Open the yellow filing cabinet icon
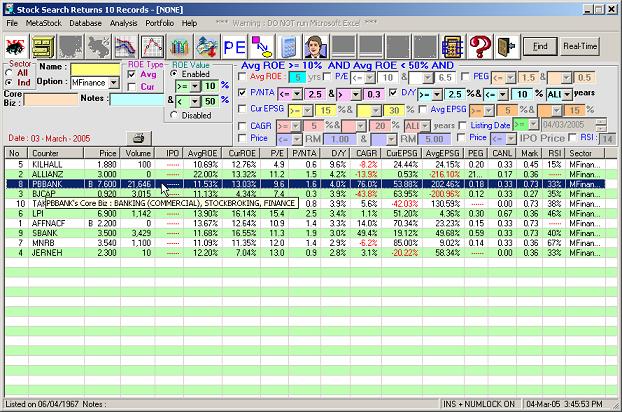 pos(44,45)
